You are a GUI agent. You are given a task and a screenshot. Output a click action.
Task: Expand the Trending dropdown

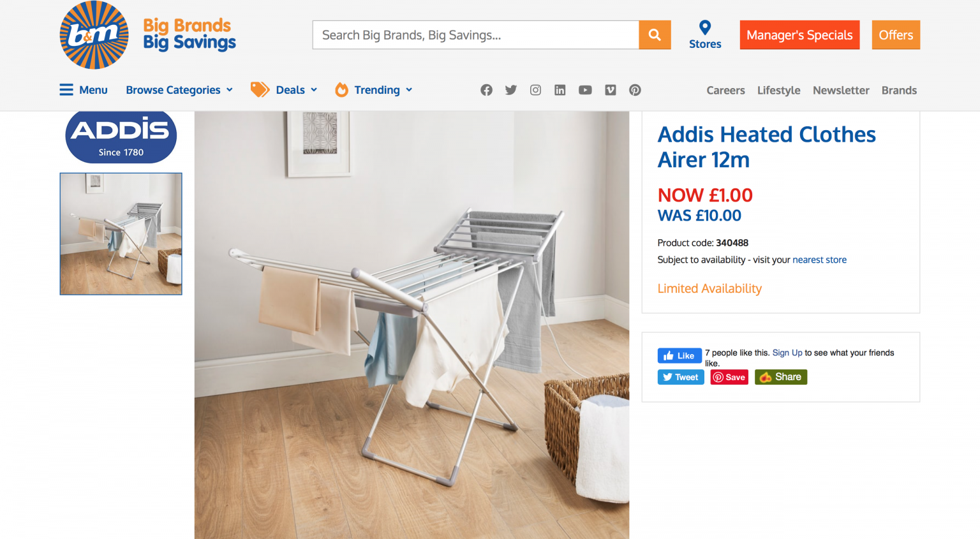(x=374, y=90)
